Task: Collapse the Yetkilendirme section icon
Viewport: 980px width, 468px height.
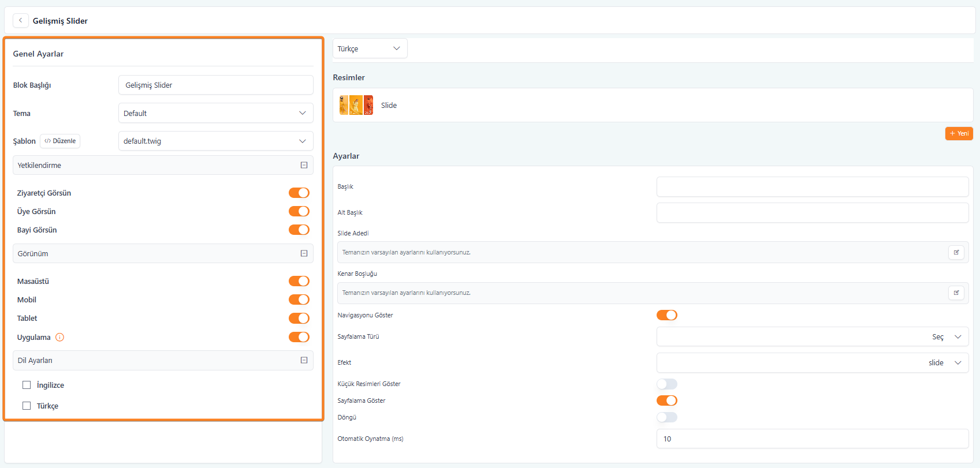Action: [x=304, y=165]
